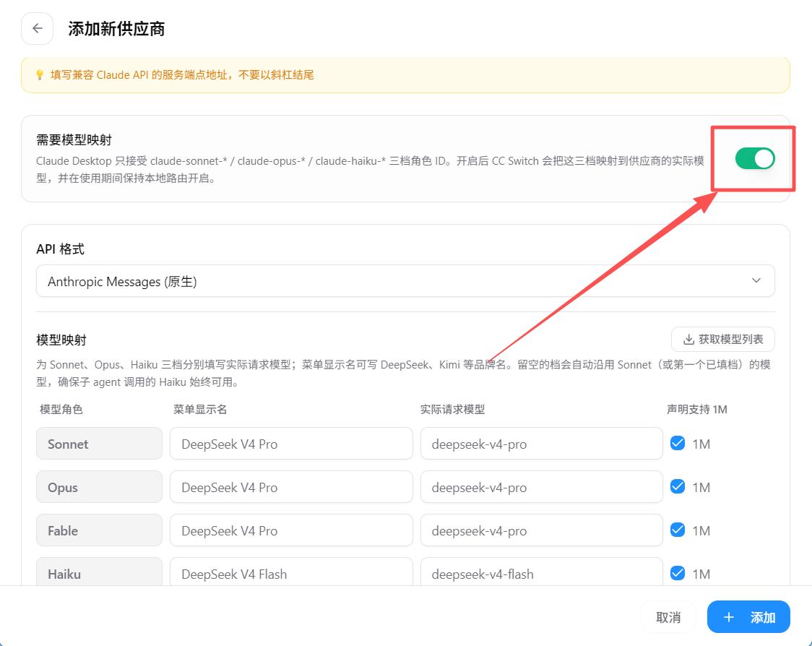Click the yellow Claude API endpoint hint text
812x646 pixels.
click(182, 75)
